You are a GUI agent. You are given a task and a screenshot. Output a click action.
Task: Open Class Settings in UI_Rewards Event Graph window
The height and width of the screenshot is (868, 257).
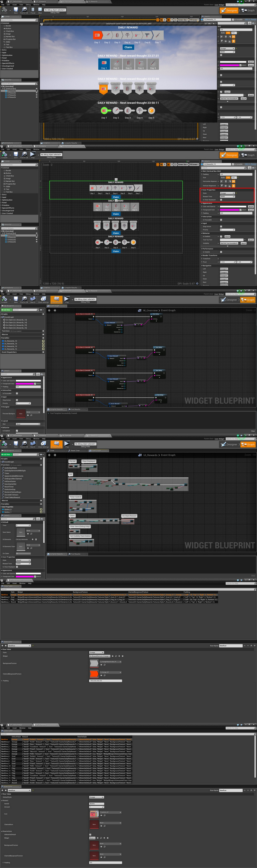(x=43, y=444)
